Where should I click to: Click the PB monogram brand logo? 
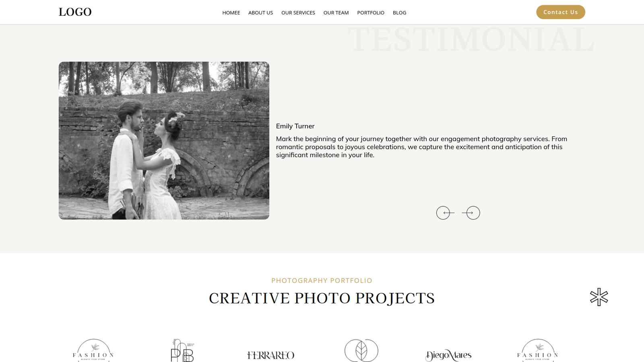182,350
